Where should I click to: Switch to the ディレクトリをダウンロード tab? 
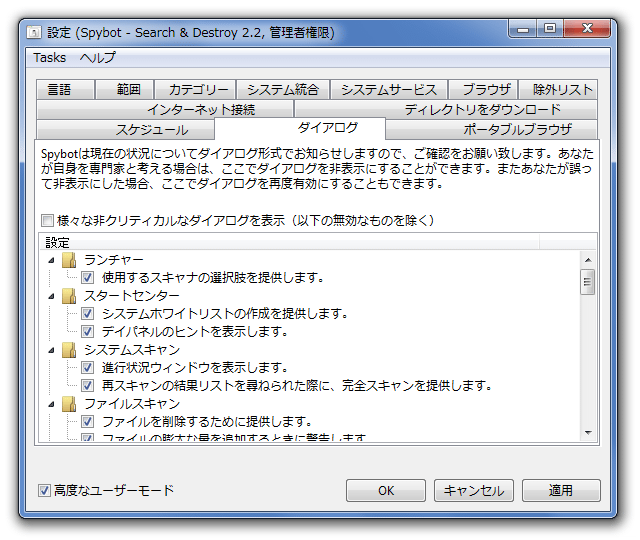pos(446,109)
